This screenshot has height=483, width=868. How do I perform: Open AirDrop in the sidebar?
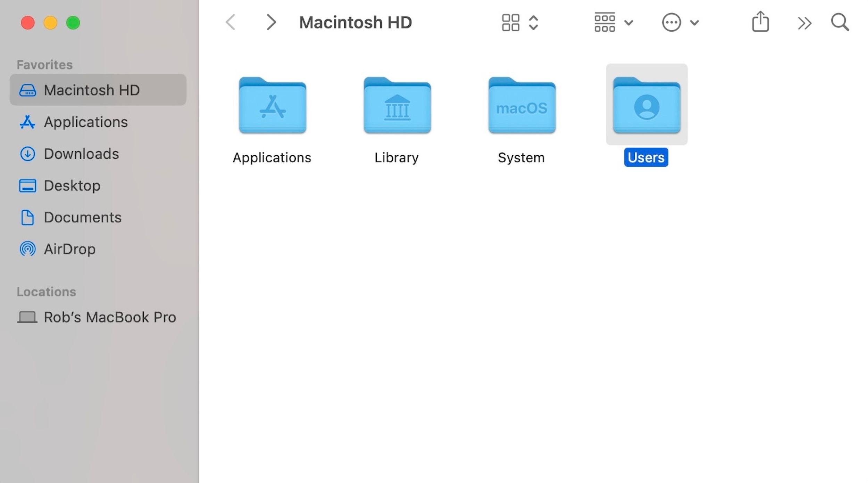tap(98, 249)
